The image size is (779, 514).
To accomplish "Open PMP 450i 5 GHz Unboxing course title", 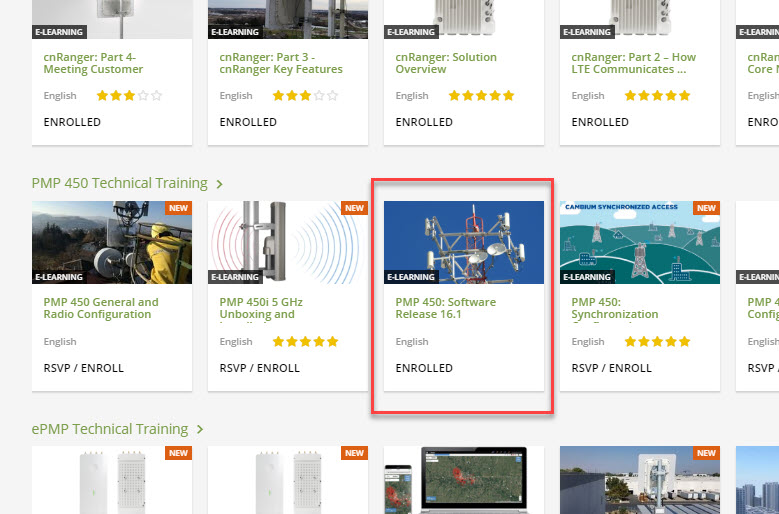I will coord(261,308).
